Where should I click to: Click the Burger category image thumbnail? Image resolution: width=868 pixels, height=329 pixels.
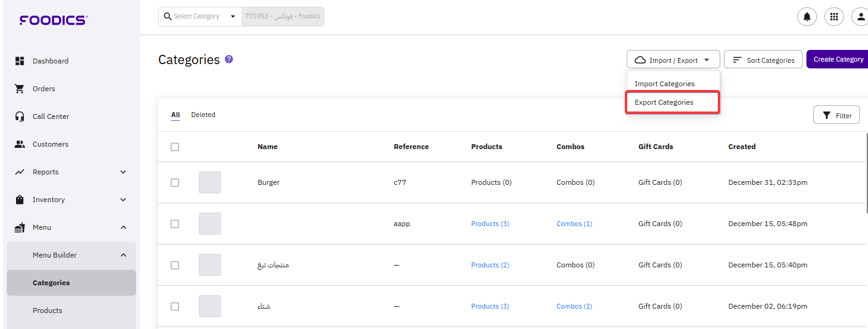point(210,182)
